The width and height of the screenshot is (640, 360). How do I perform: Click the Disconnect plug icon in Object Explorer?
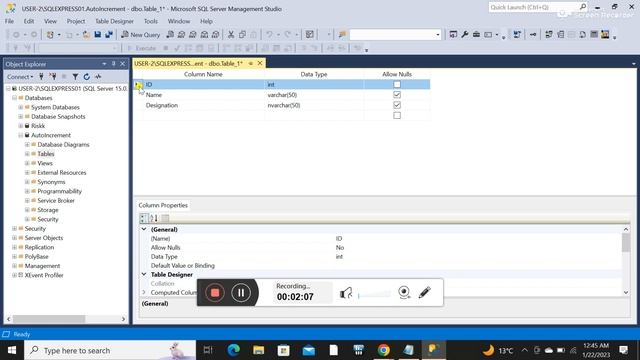coord(53,76)
